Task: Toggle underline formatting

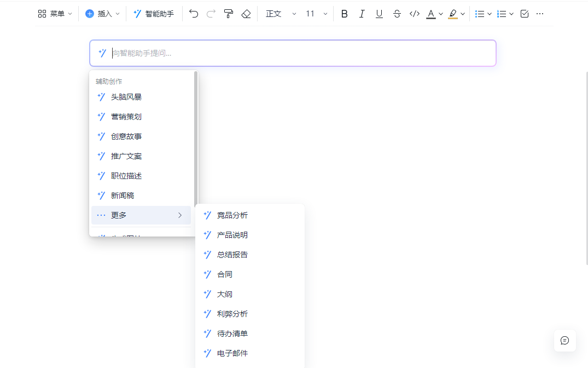Action: tap(379, 14)
